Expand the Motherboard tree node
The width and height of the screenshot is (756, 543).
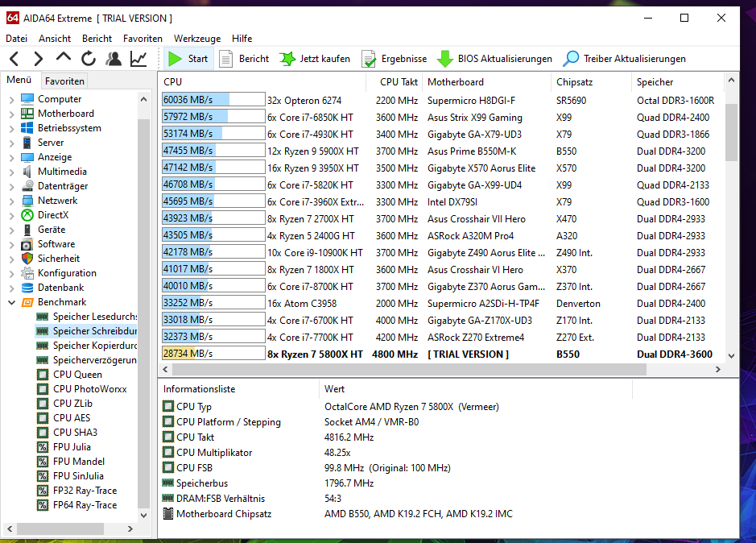[11, 114]
